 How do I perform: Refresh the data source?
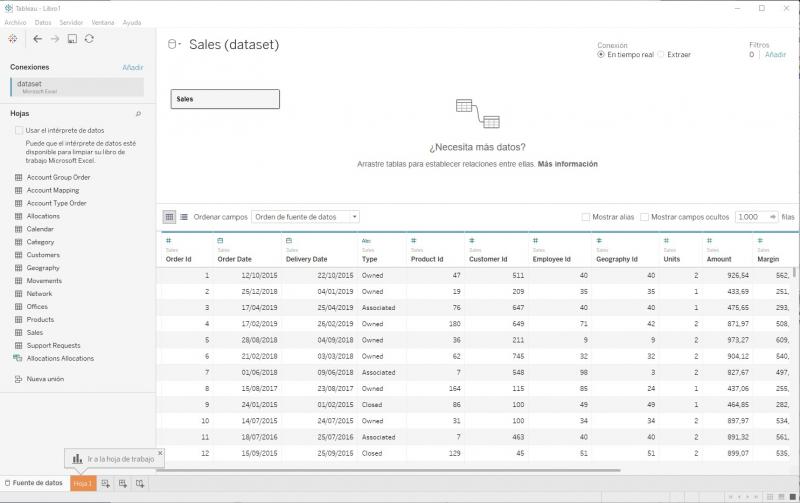click(89, 39)
